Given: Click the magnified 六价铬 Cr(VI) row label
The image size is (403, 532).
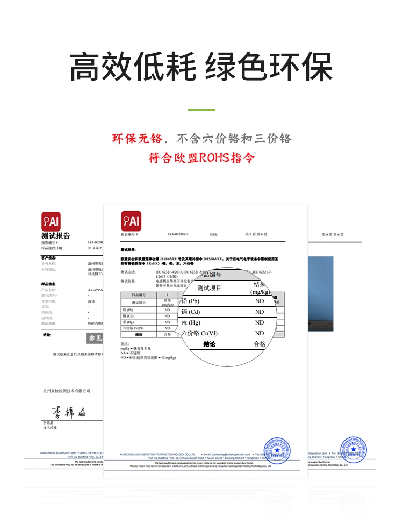Looking at the screenshot, I should [x=199, y=333].
